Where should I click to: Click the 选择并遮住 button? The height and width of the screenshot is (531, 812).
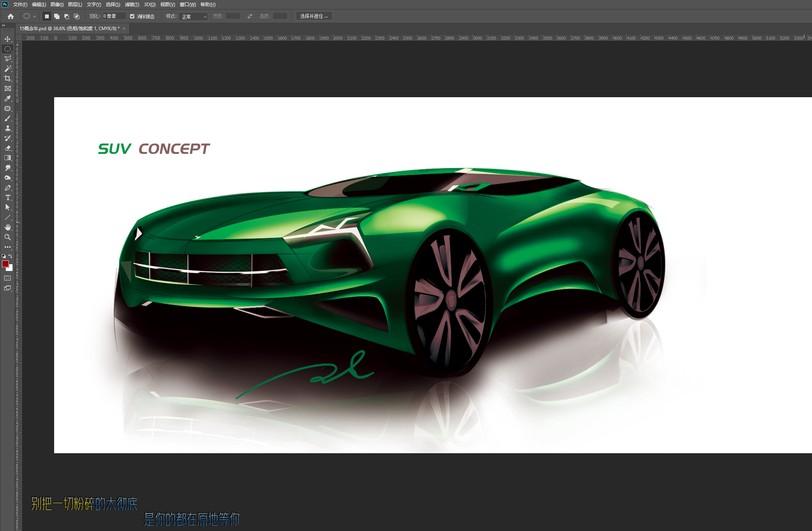(x=314, y=16)
